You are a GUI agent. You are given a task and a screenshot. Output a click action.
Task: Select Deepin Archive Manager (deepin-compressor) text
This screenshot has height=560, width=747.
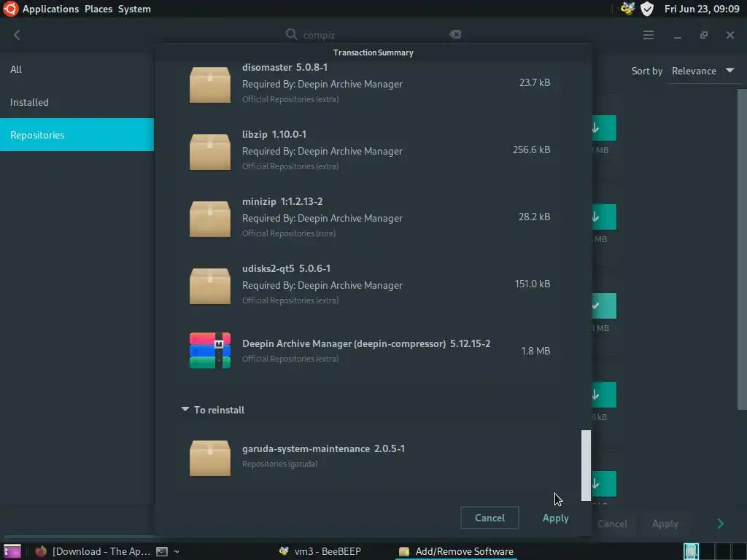coord(344,344)
